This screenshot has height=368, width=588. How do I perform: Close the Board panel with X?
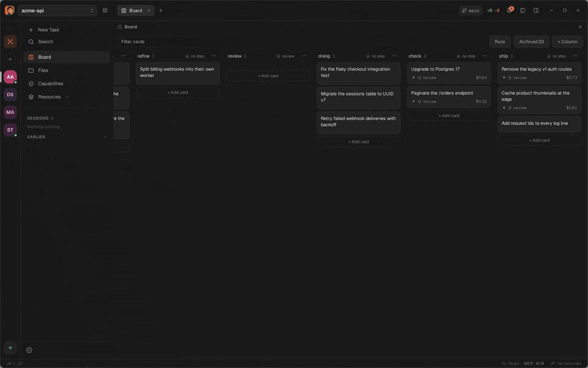(x=580, y=26)
